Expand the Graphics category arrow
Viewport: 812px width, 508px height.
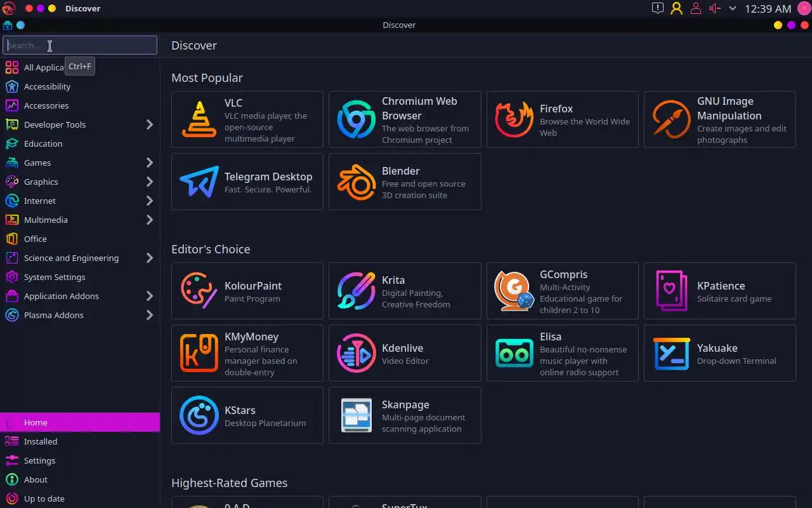click(x=150, y=182)
